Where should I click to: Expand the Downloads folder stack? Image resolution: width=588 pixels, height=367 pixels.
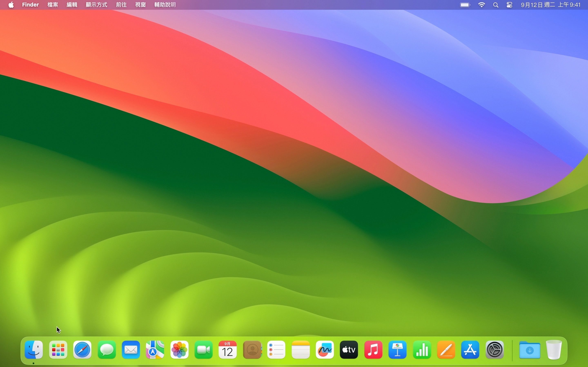[530, 350]
